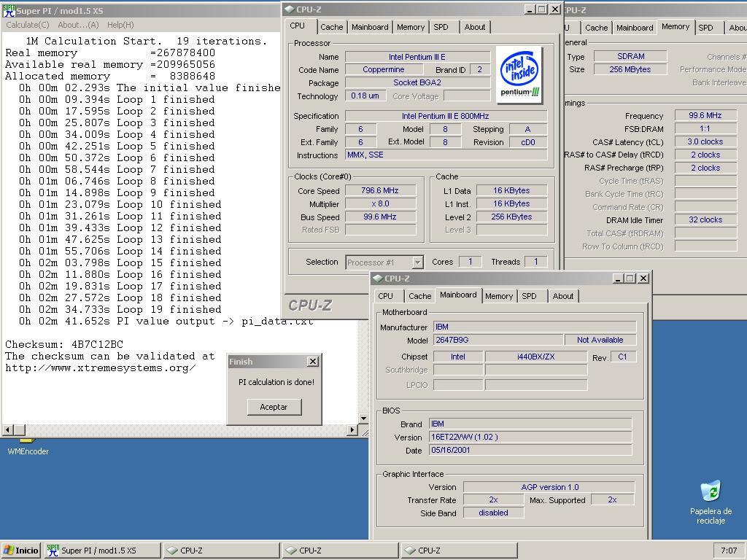Click the Side Band disabled field
747x560 pixels.
coord(494,513)
